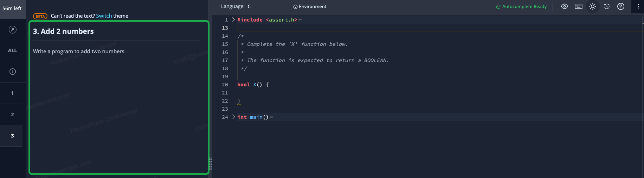Image resolution: width=644 pixels, height=178 pixels.
Task: Expand the folded int main() block
Action: (x=233, y=117)
